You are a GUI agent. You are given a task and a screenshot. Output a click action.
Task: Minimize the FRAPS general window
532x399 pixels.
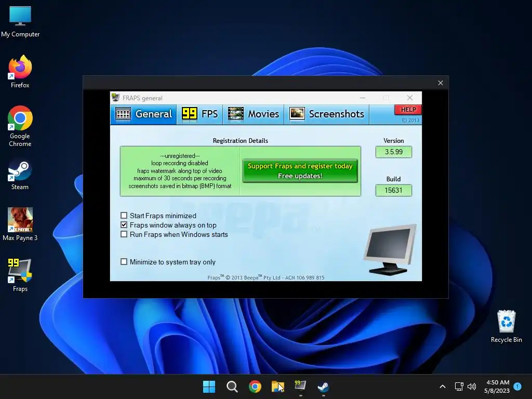(x=362, y=98)
